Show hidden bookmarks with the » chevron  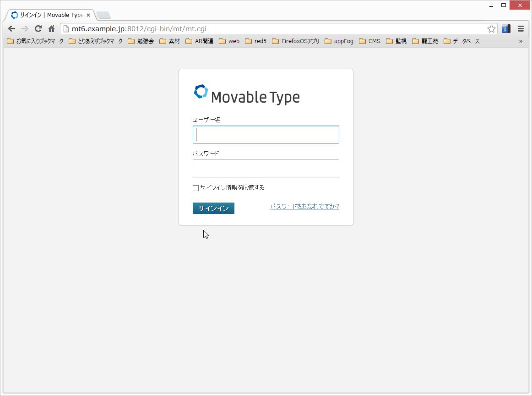coord(521,41)
